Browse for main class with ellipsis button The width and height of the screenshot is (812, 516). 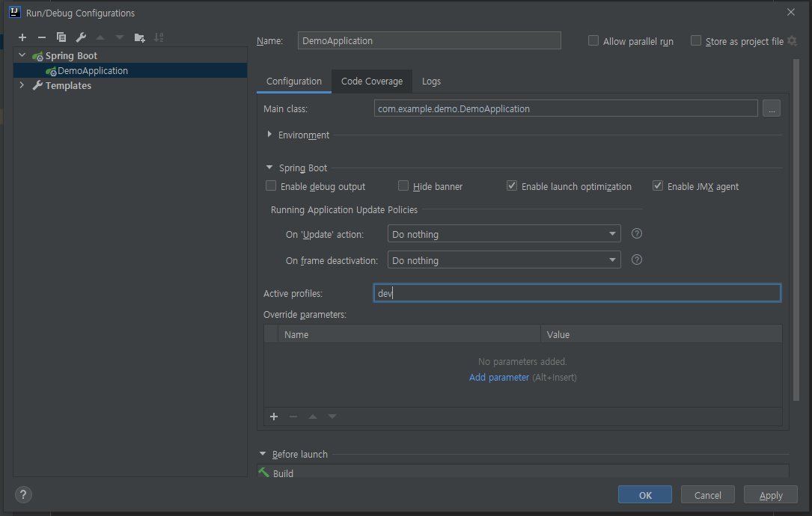pyautogui.click(x=771, y=108)
